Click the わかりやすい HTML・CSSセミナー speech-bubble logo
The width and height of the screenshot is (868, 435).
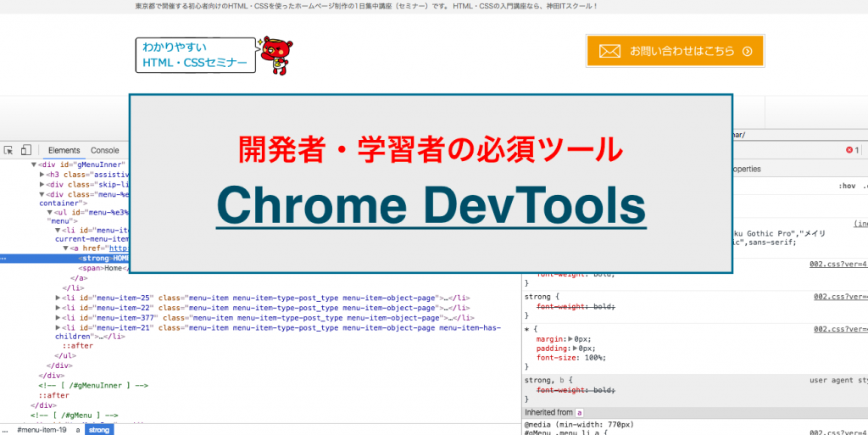tap(196, 55)
